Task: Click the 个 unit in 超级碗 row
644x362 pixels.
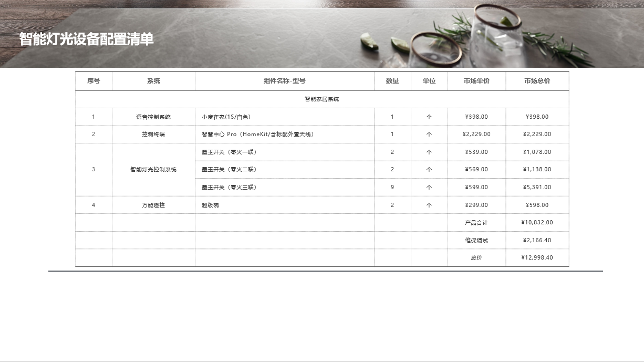Action: coord(429,205)
